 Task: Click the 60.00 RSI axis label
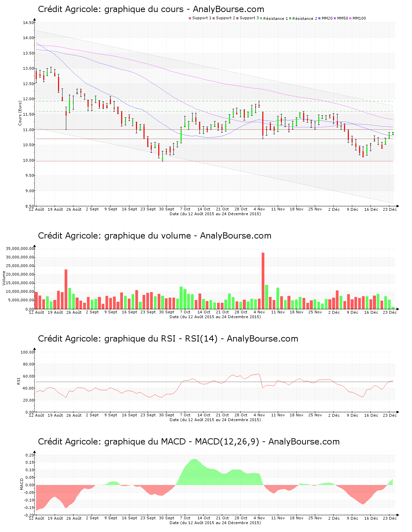click(x=28, y=376)
